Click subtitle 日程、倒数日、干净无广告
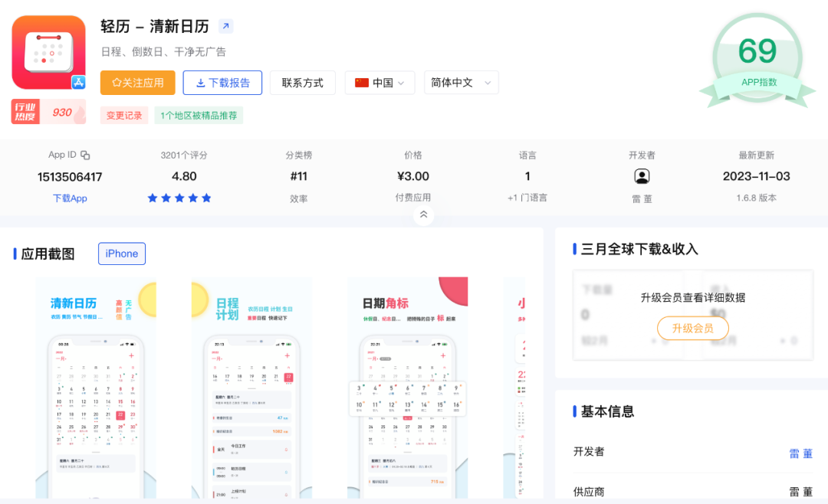This screenshot has width=828, height=504. tap(163, 52)
